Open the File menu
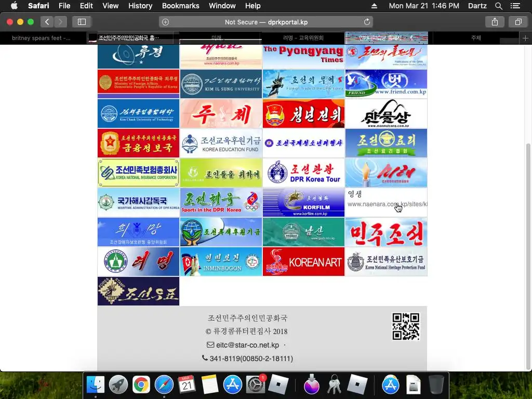 pos(64,6)
